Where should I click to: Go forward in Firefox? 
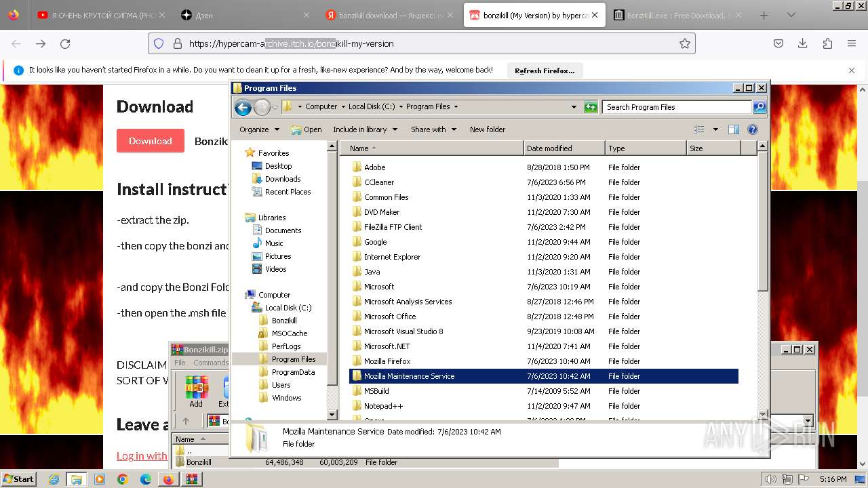click(x=41, y=43)
